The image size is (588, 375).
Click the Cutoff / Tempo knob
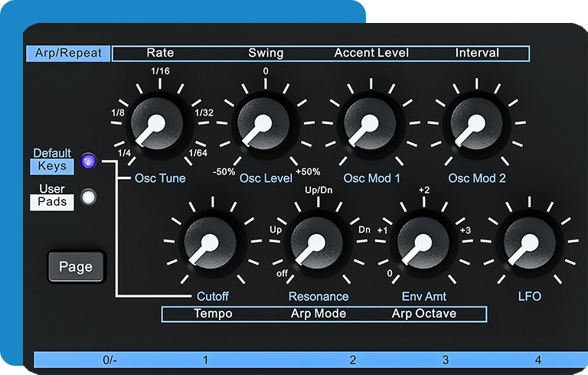click(211, 243)
